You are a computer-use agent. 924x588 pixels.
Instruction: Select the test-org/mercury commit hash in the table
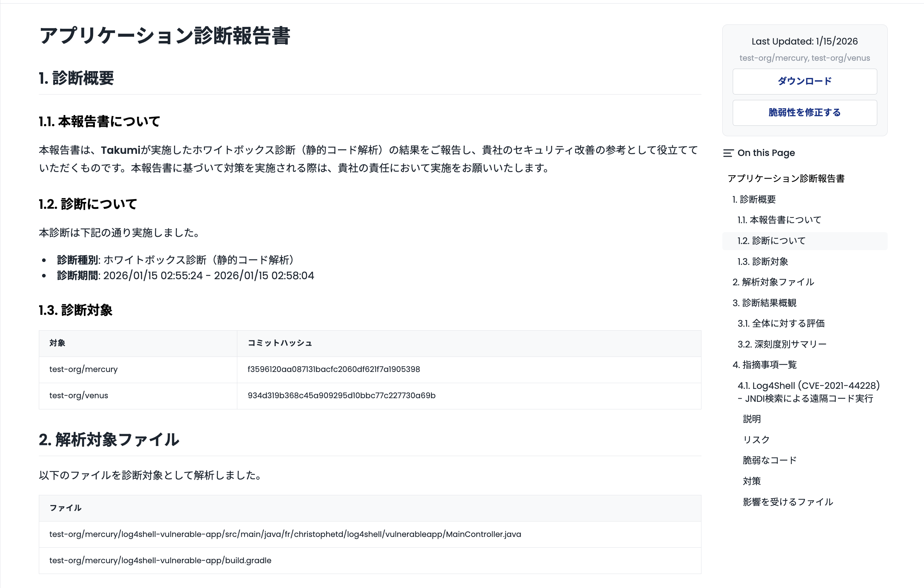(x=334, y=369)
